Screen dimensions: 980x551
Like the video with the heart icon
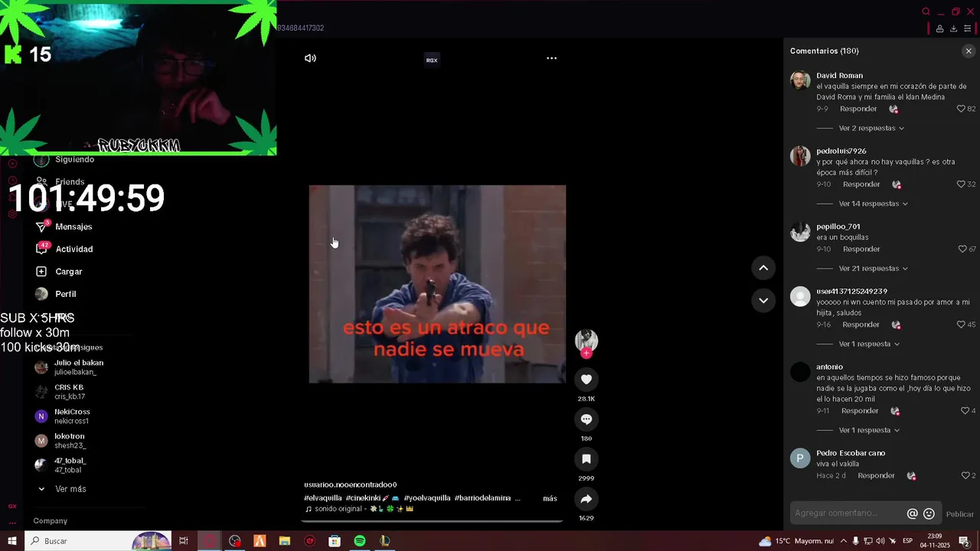[586, 380]
